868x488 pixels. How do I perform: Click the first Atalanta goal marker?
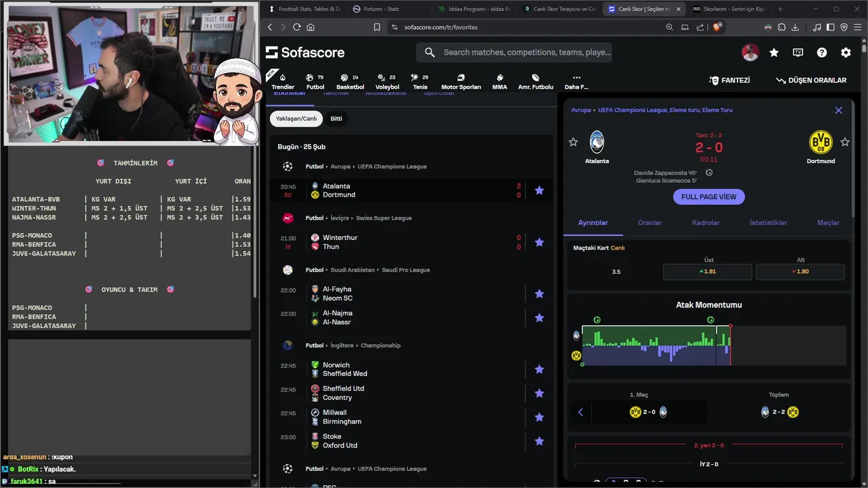point(597,320)
